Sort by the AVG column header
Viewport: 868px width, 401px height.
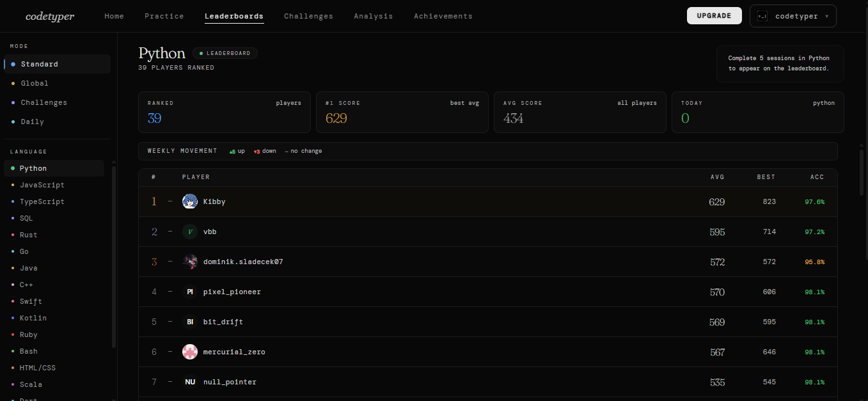717,177
